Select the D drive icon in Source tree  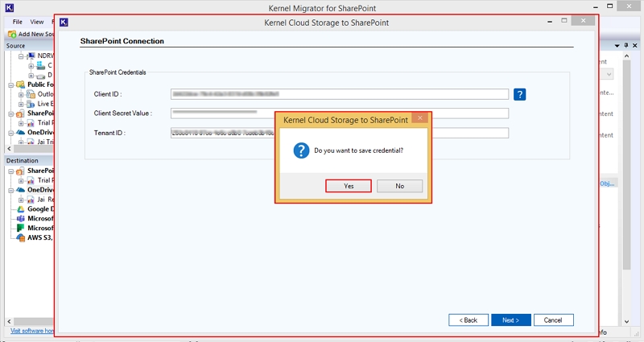41,76
